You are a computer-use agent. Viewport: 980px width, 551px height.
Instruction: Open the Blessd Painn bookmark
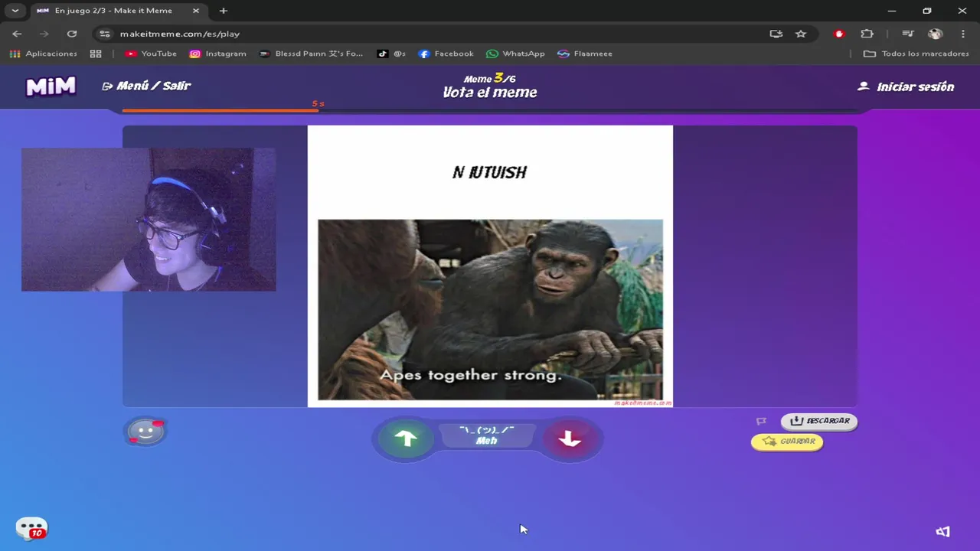point(312,54)
